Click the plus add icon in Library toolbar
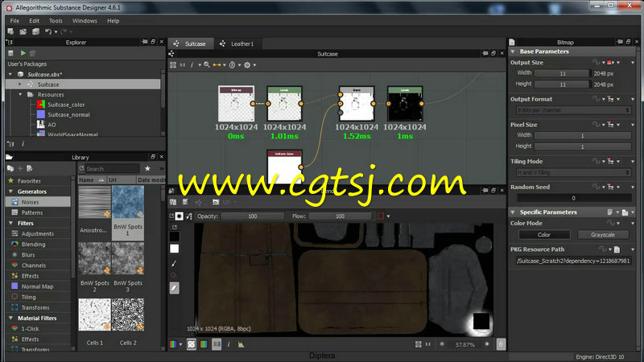The width and height of the screenshot is (644, 362). coord(20,168)
